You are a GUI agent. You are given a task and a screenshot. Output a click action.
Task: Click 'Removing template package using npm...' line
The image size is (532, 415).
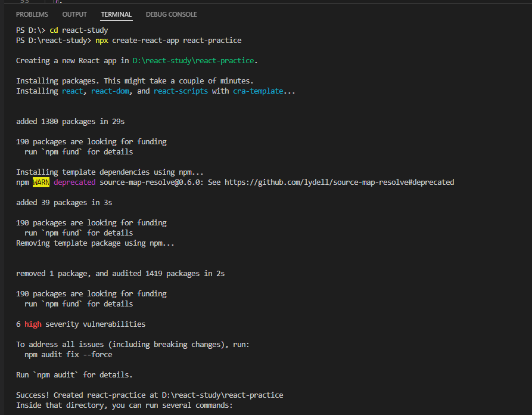pyautogui.click(x=95, y=243)
